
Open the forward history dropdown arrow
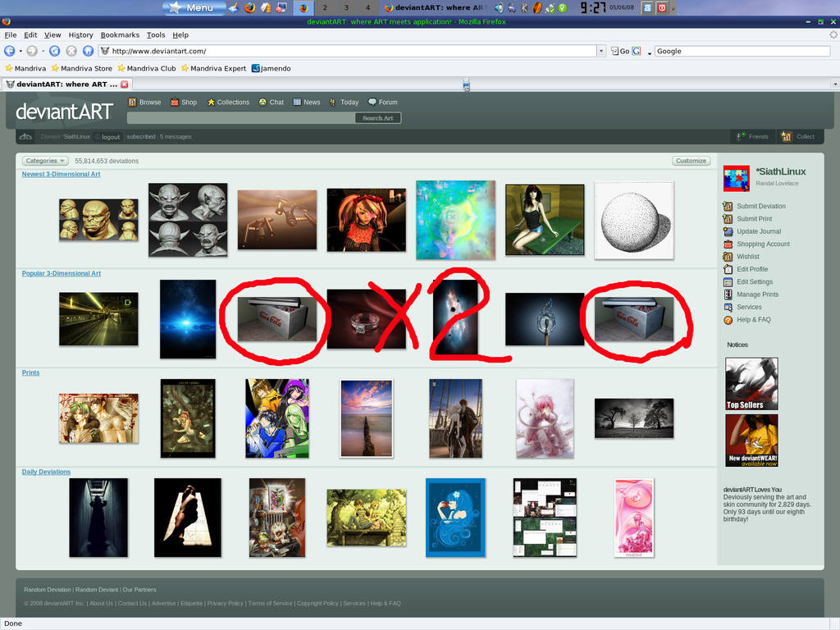43,51
